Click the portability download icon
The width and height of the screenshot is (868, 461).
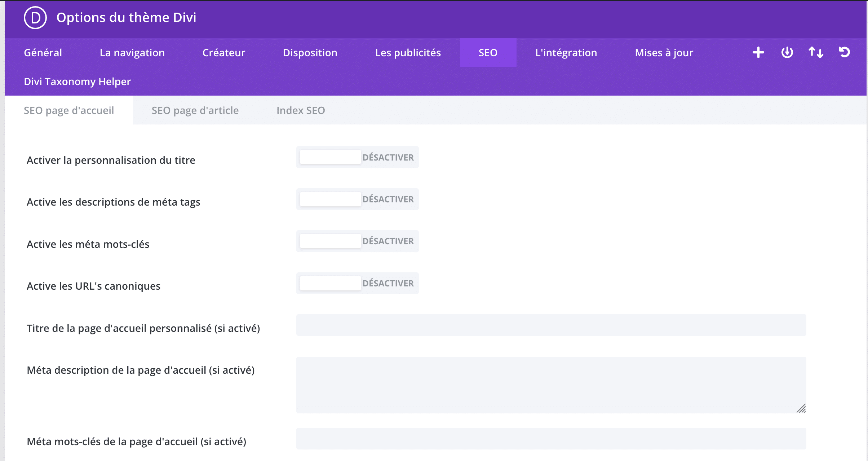click(787, 52)
